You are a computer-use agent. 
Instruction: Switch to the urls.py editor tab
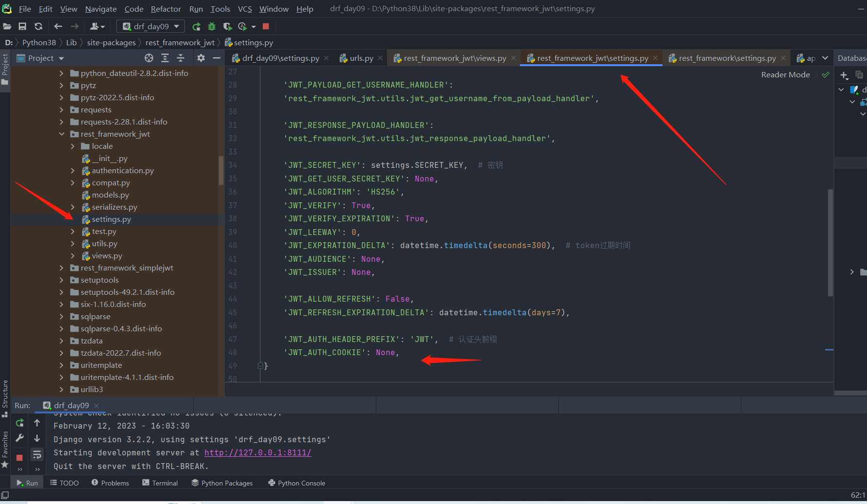click(x=361, y=58)
